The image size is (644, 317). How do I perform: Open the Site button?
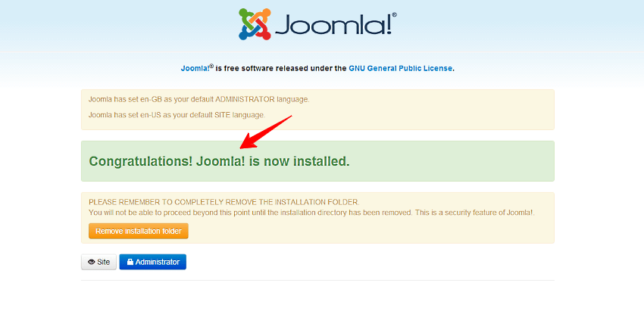(x=99, y=262)
